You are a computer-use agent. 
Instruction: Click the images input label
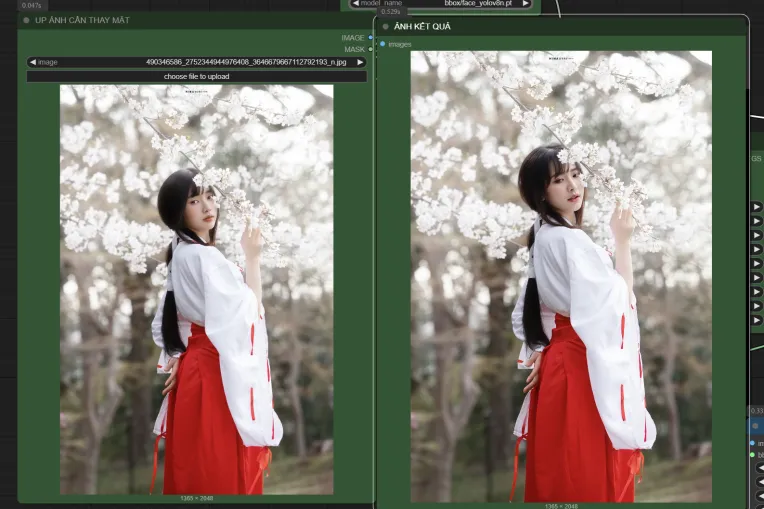[400, 44]
